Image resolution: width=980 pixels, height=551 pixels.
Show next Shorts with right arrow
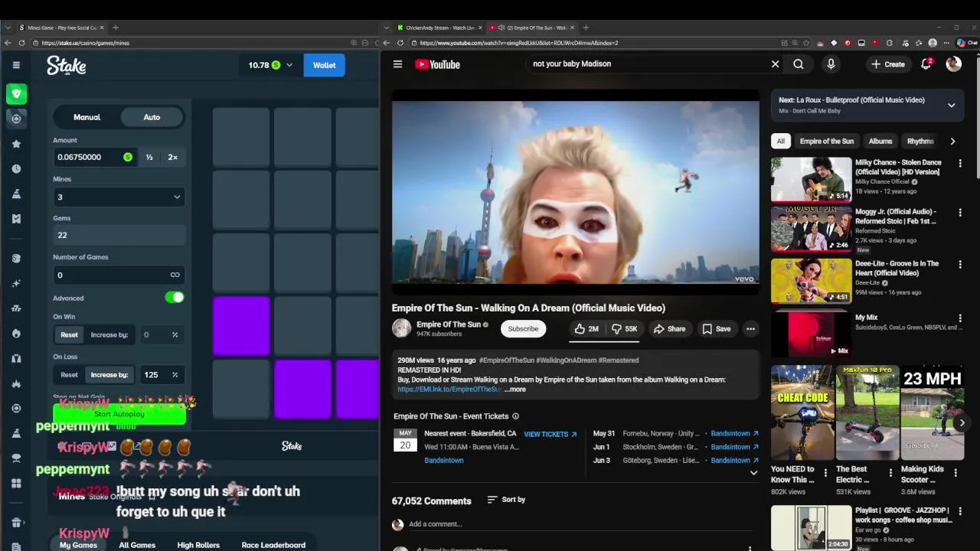[962, 422]
